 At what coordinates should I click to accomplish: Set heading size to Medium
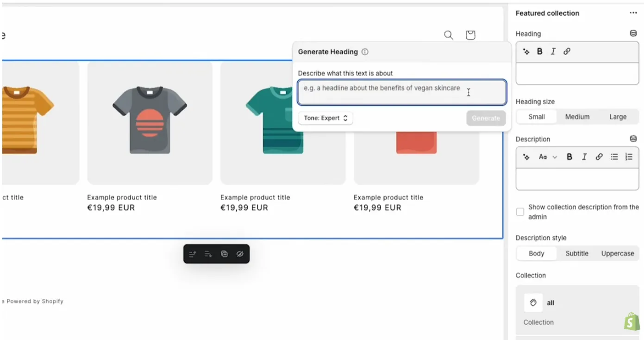coord(577,117)
